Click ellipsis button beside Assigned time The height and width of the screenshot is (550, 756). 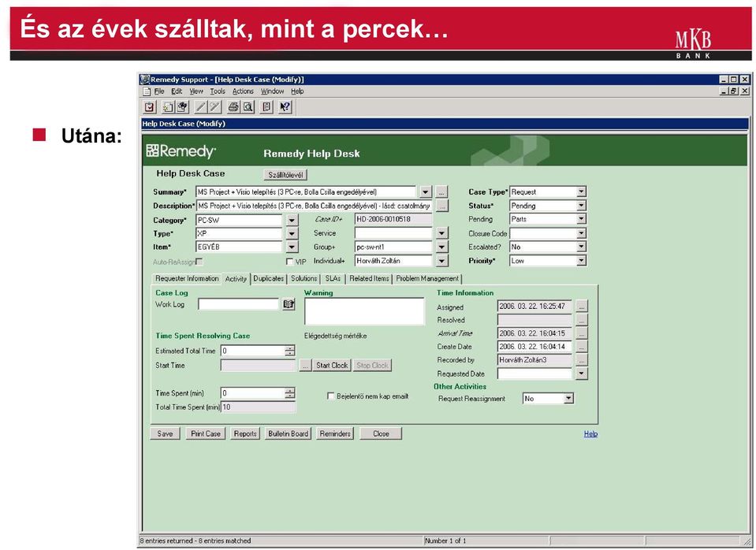tap(582, 306)
